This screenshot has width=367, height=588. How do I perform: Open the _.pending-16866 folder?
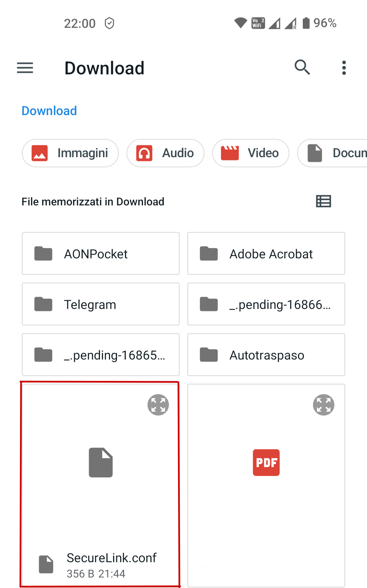pyautogui.click(x=266, y=304)
